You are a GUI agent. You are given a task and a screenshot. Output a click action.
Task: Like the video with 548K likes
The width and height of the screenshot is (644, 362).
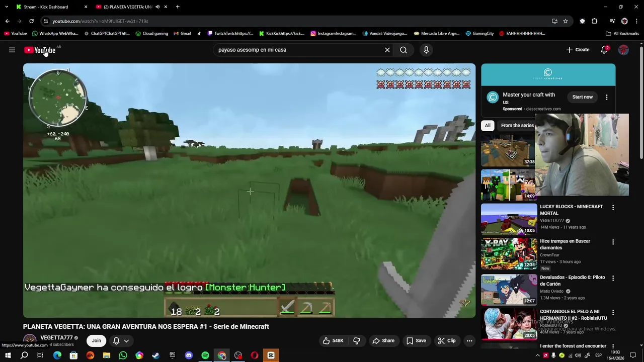click(333, 340)
